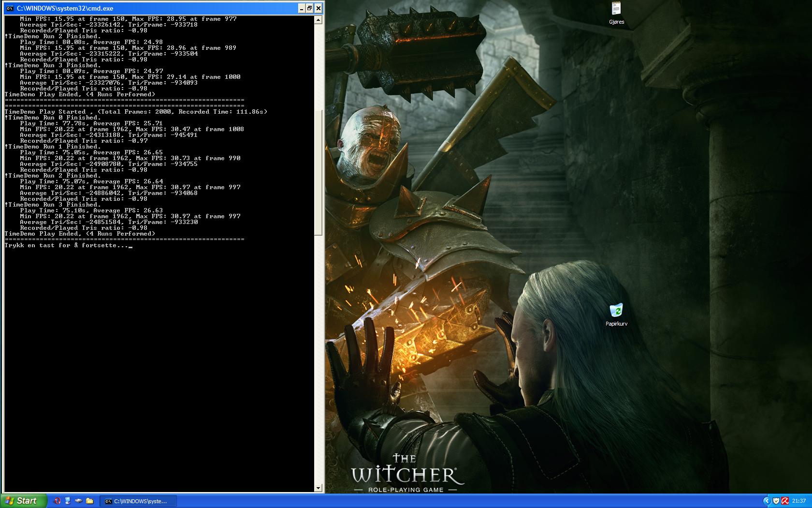Open the cmd.exe system menu icon in title bar
The height and width of the screenshot is (508, 812).
coord(10,8)
